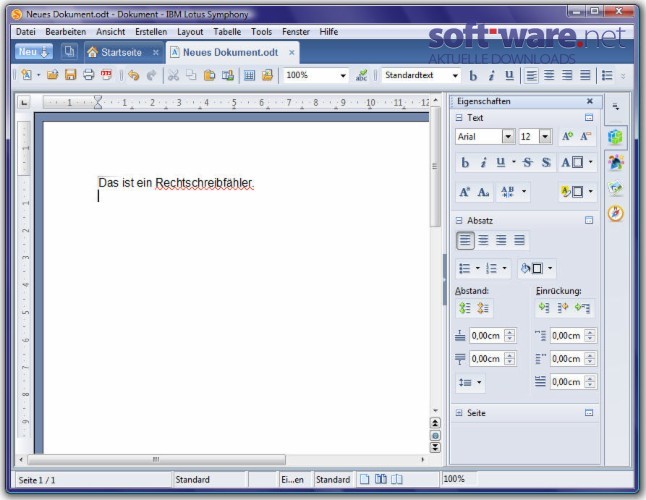Screen dimensions: 646x500
Task: Select the blue cube properties sidebar icon
Action: 616,137
